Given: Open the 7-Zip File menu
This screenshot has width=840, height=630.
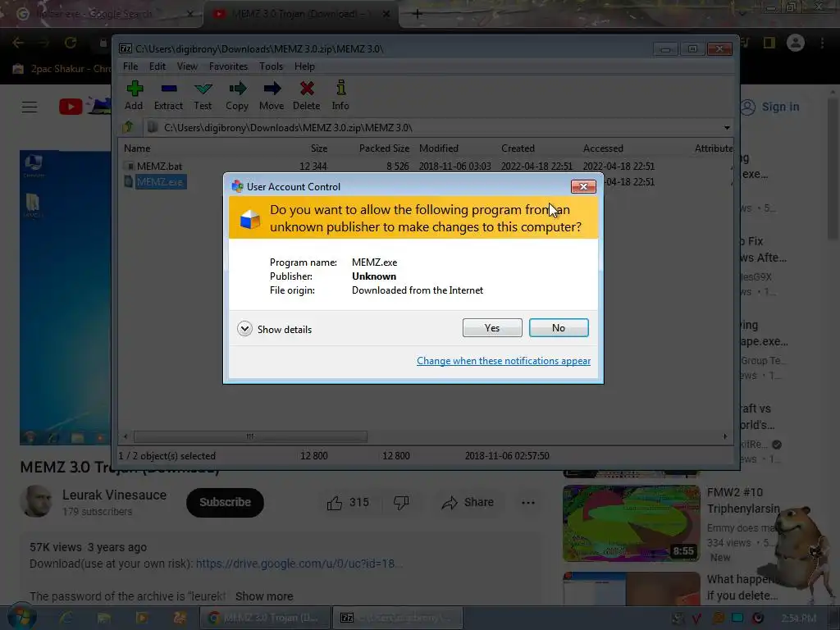Looking at the screenshot, I should coord(130,66).
